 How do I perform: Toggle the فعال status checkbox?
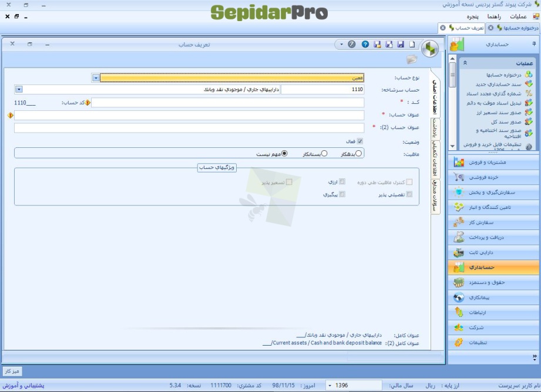pos(360,141)
